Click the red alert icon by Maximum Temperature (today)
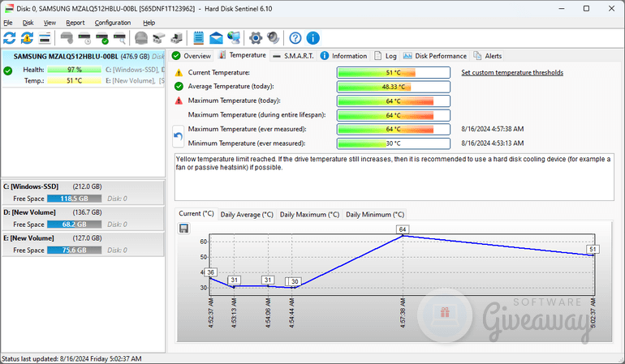625x364 pixels. coord(179,101)
